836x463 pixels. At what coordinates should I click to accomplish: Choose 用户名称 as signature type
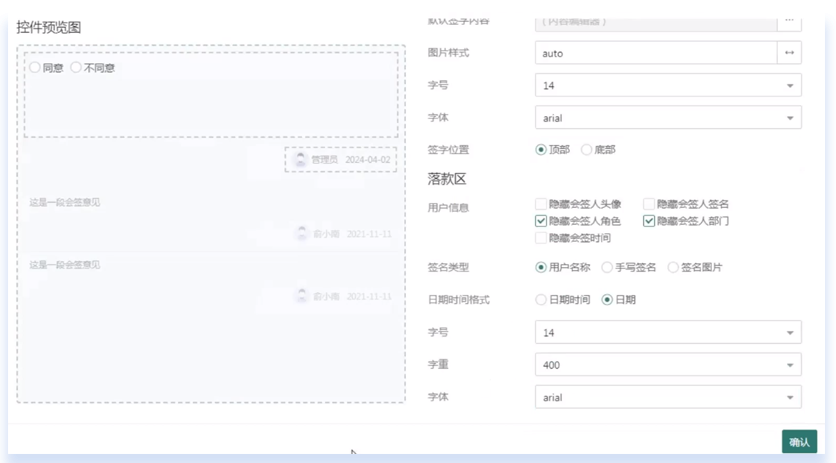(x=541, y=267)
